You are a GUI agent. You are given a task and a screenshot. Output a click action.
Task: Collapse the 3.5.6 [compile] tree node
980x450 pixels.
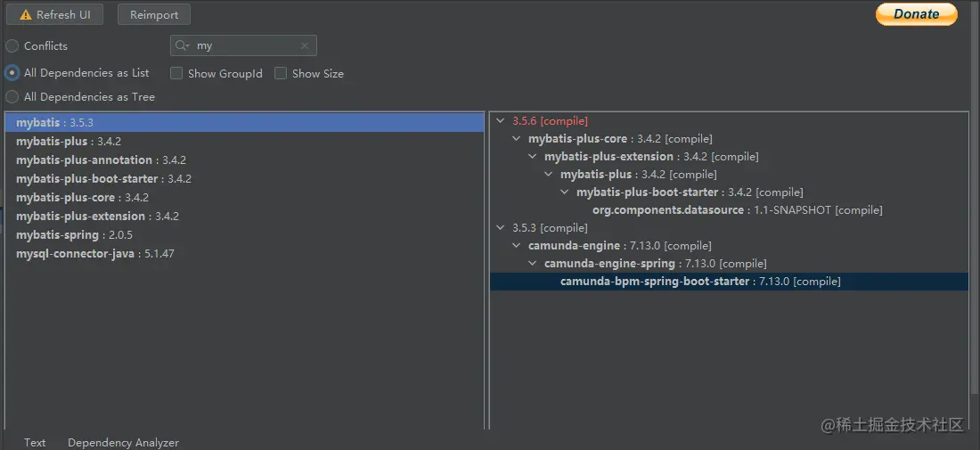click(500, 120)
